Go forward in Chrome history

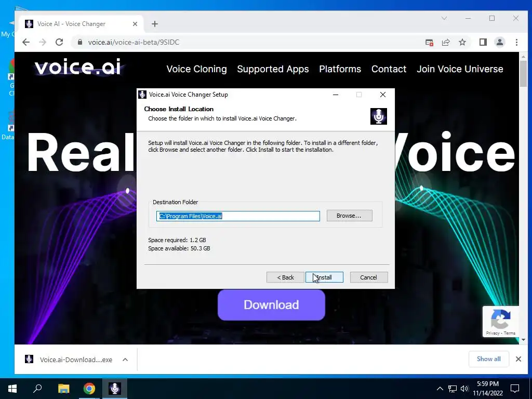click(43, 42)
